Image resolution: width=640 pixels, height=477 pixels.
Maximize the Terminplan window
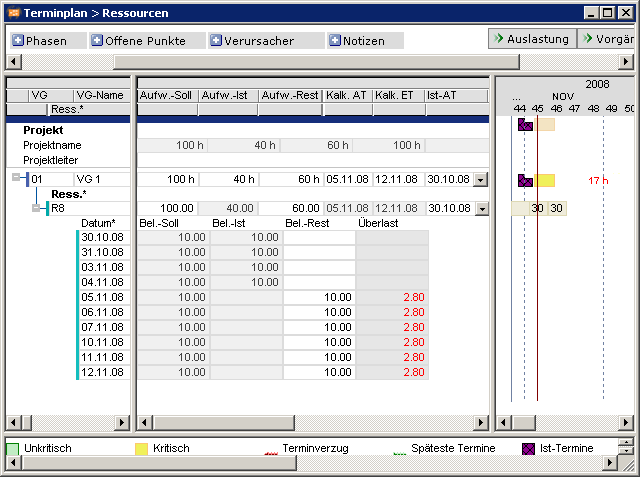pyautogui.click(x=608, y=13)
